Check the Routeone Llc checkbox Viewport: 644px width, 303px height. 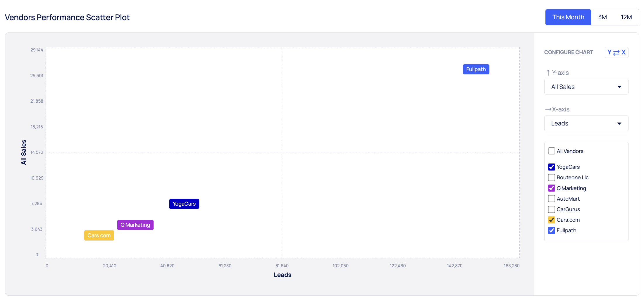click(x=552, y=178)
